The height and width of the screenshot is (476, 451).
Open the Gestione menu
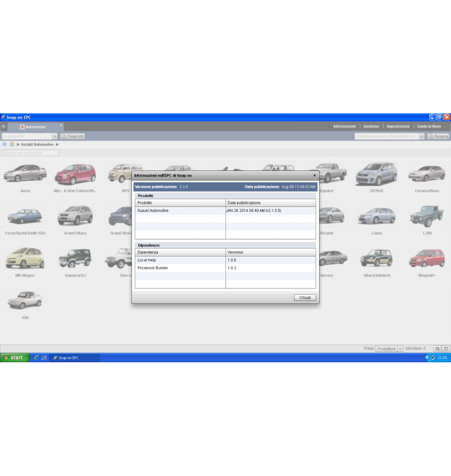point(371,126)
